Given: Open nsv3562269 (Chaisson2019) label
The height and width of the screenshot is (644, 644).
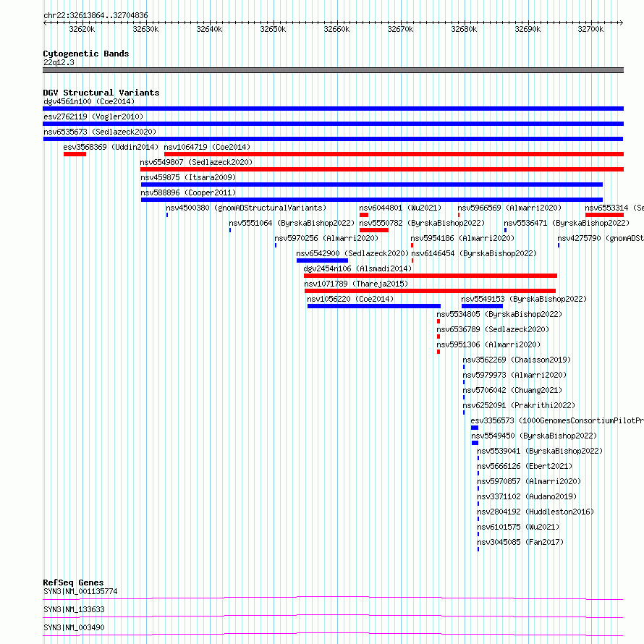Looking at the screenshot, I should [x=517, y=360].
